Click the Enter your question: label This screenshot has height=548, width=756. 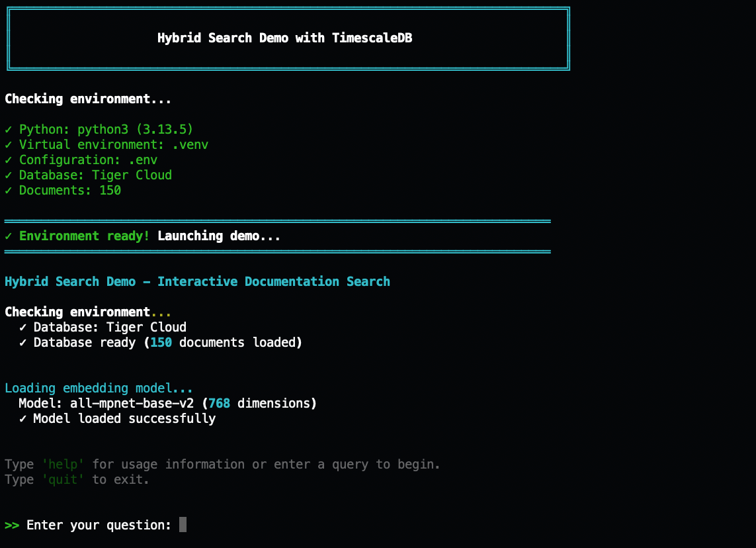pos(99,525)
